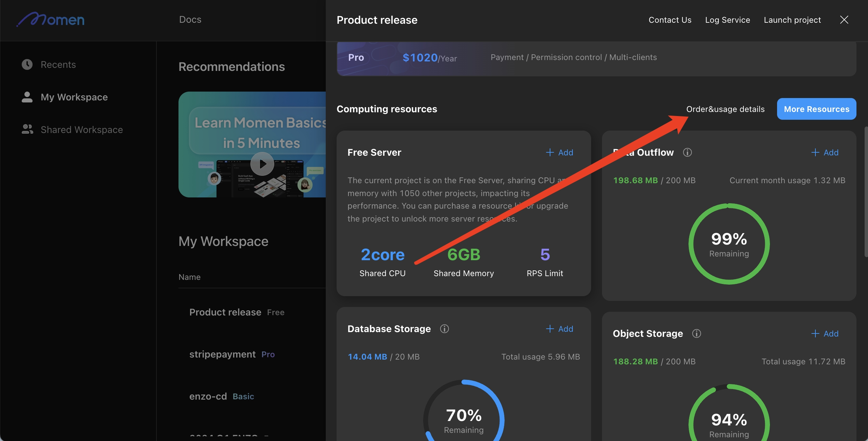Show Database Storage info icon
Image resolution: width=868 pixels, height=441 pixels.
tap(445, 329)
